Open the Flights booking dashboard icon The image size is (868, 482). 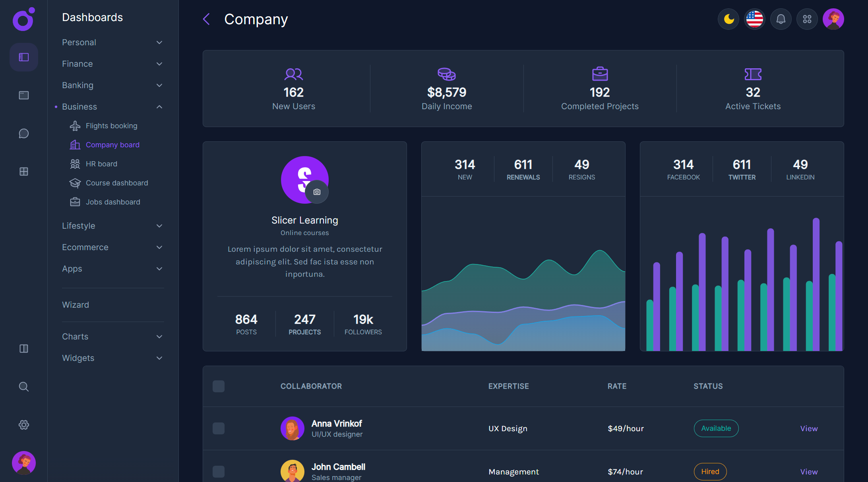[75, 125]
